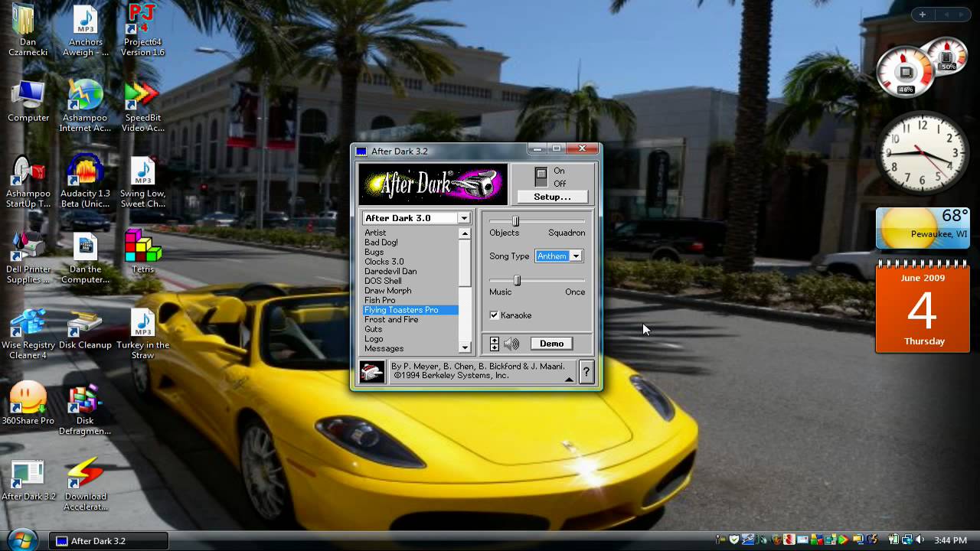Select Artist in the module list
The image size is (980, 551).
(410, 233)
